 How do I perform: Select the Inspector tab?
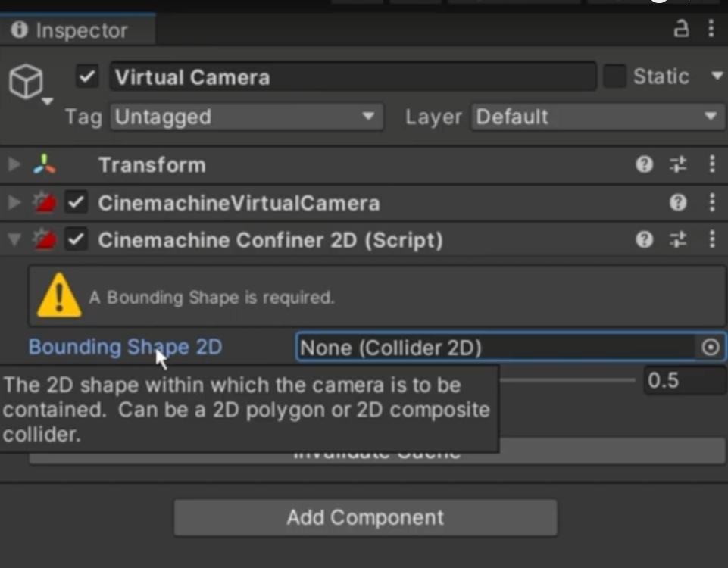click(x=78, y=30)
